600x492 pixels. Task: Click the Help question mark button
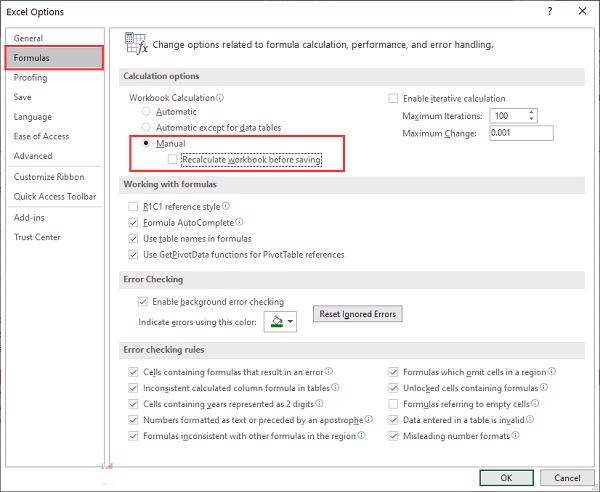(x=550, y=11)
